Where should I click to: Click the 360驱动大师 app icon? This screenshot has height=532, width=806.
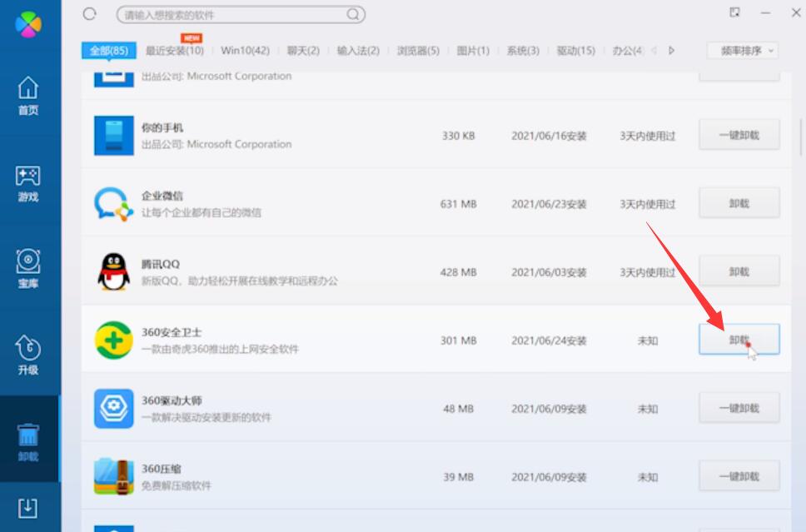pyautogui.click(x=113, y=409)
